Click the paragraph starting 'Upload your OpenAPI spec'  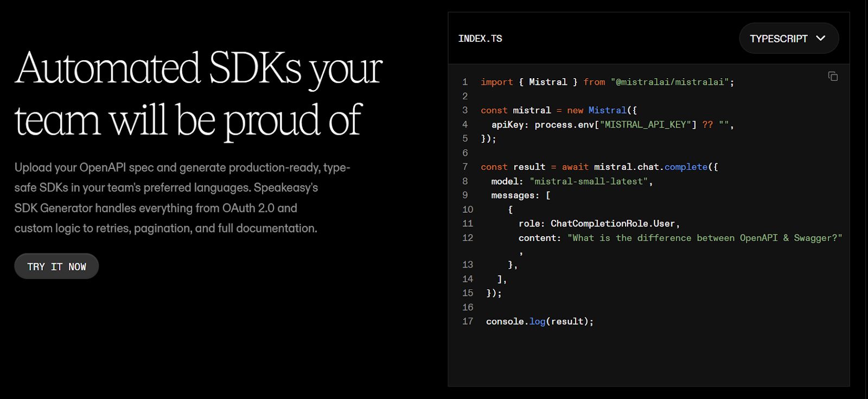(182, 198)
